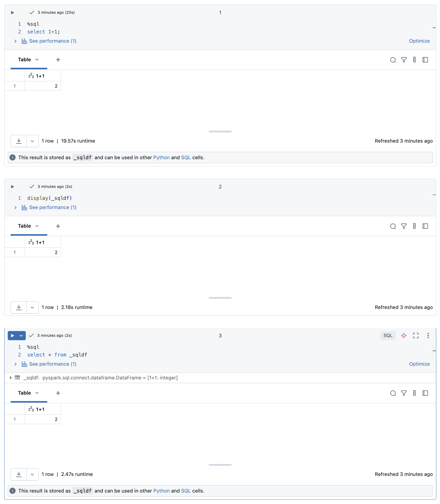Download results of the display(_sqldf) cell
The image size is (440, 504).
click(18, 307)
